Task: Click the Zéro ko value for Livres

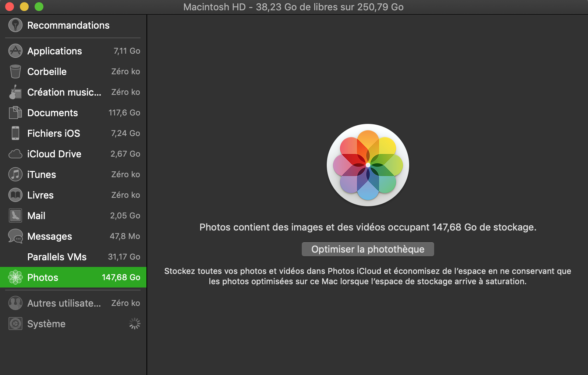Action: click(126, 195)
